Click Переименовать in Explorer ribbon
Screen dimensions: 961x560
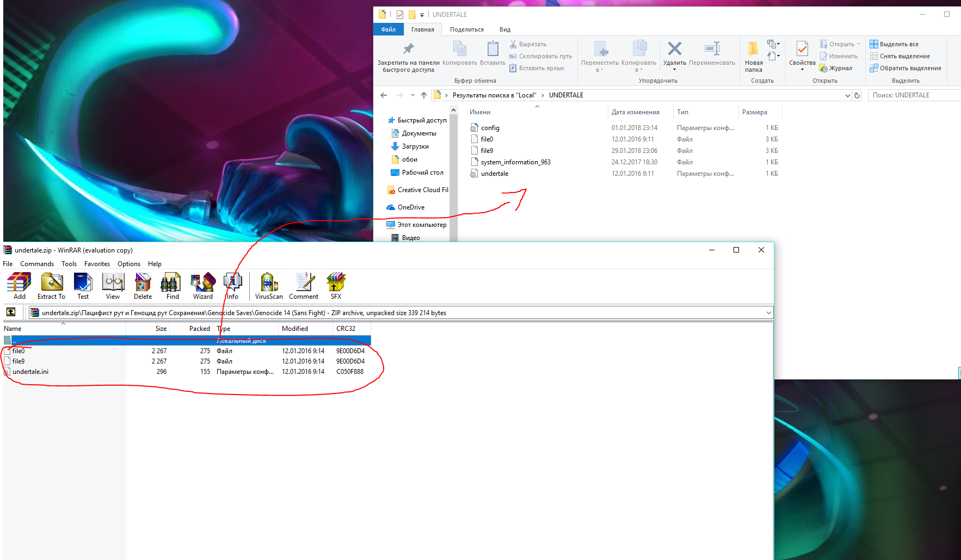712,54
